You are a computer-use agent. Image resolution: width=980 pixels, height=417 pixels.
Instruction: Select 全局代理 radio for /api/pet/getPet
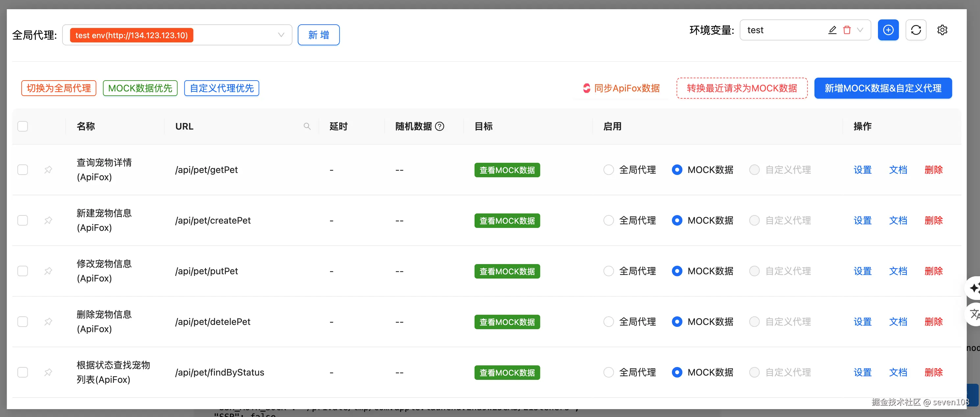click(608, 170)
